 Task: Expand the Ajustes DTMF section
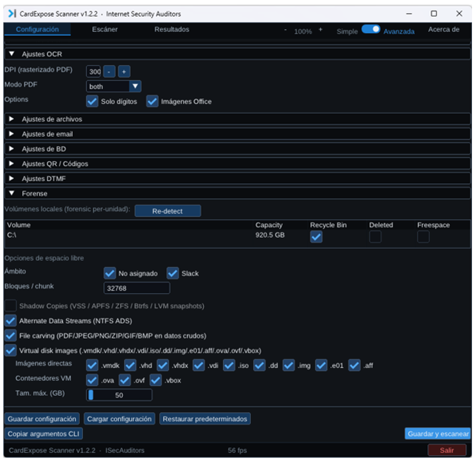tap(238, 178)
